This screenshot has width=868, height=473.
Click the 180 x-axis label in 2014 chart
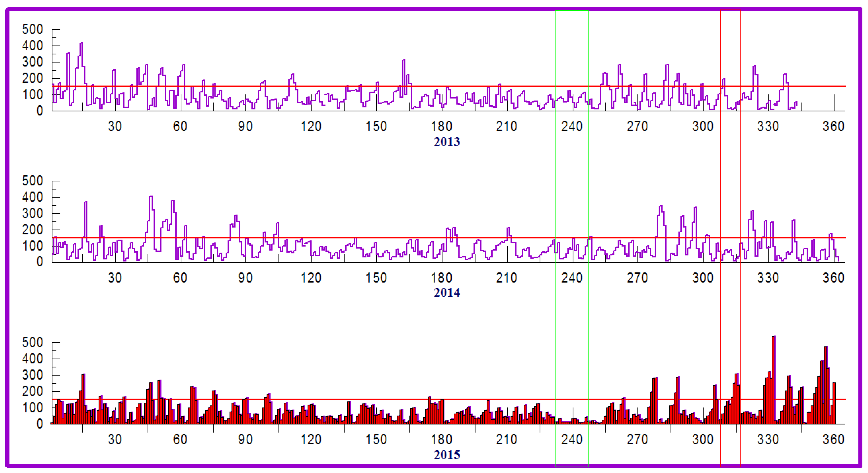[441, 278]
